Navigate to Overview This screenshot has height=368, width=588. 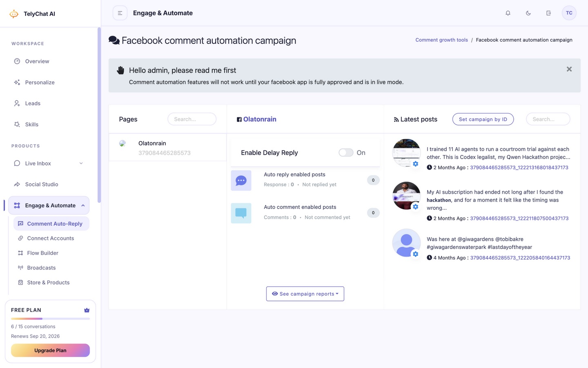click(x=49, y=61)
